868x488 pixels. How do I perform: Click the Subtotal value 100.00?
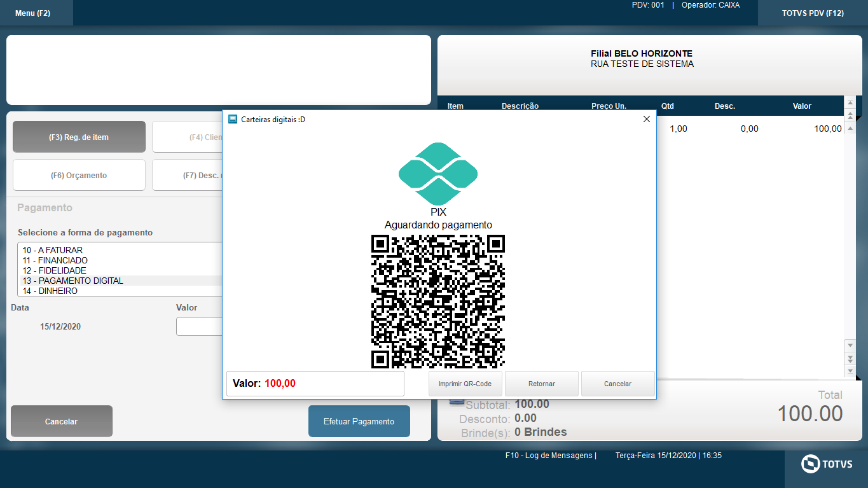click(x=532, y=404)
